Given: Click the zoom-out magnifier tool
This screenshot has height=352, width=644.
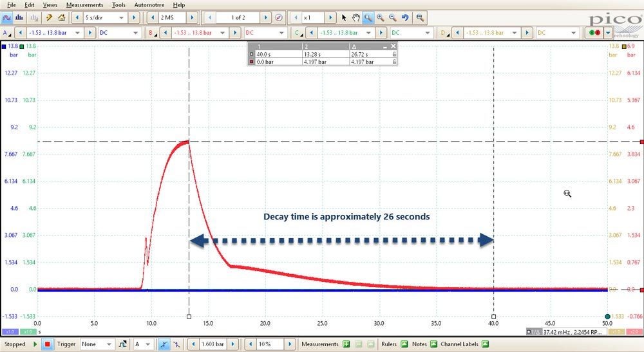Looking at the screenshot, I should tap(393, 17).
